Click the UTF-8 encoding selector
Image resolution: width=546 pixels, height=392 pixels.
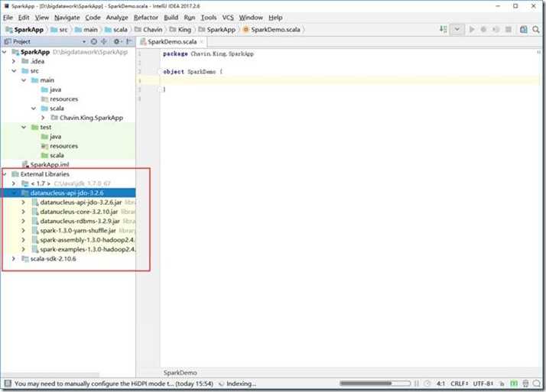click(483, 384)
